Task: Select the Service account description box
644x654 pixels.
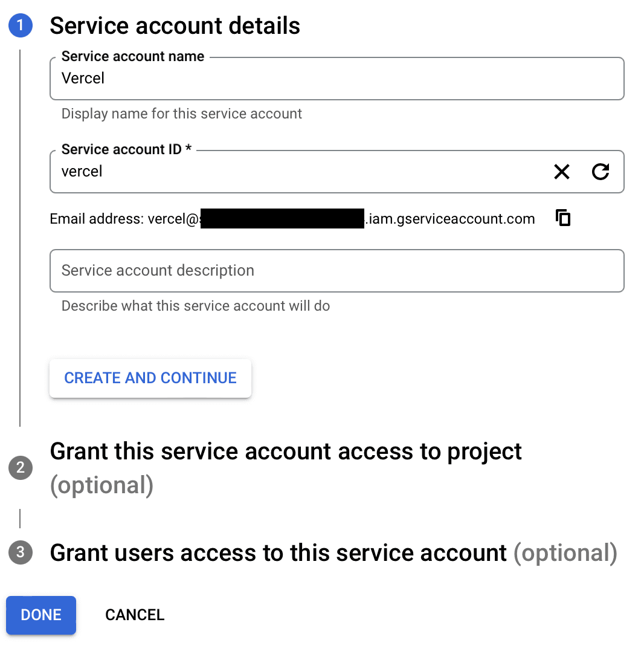Action: pos(336,271)
